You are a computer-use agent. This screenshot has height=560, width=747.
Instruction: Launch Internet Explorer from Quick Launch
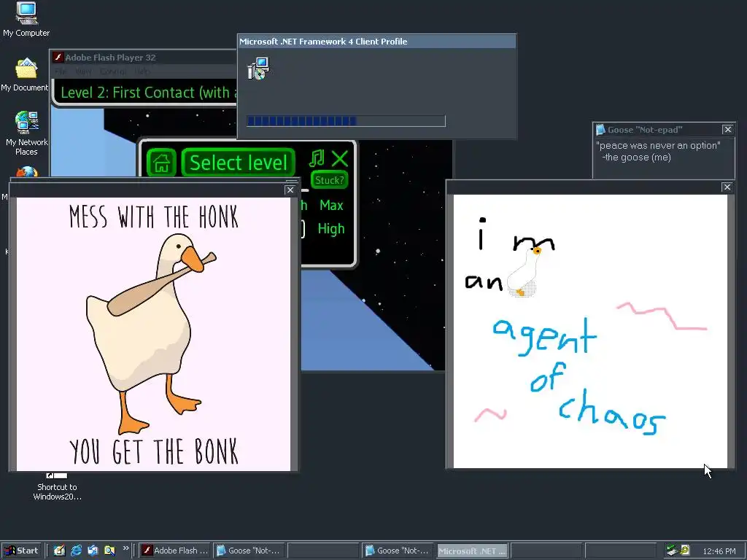coord(76,551)
